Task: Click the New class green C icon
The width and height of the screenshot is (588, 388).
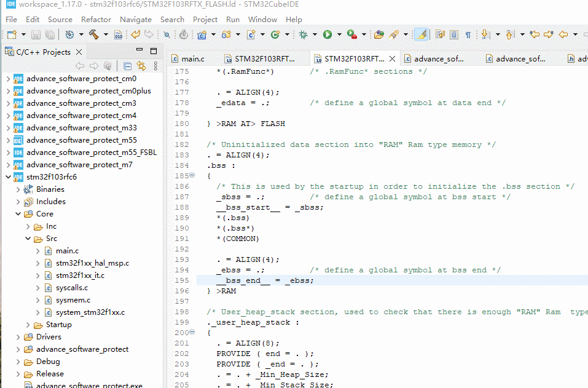Action: (x=276, y=35)
